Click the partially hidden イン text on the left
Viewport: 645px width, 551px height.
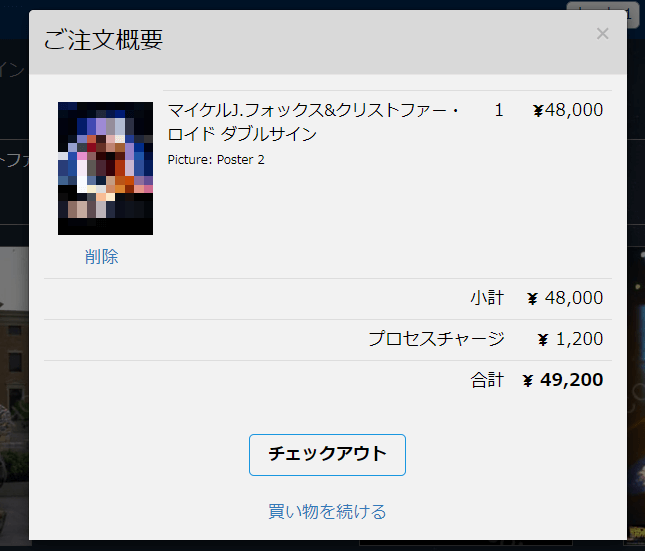12,69
